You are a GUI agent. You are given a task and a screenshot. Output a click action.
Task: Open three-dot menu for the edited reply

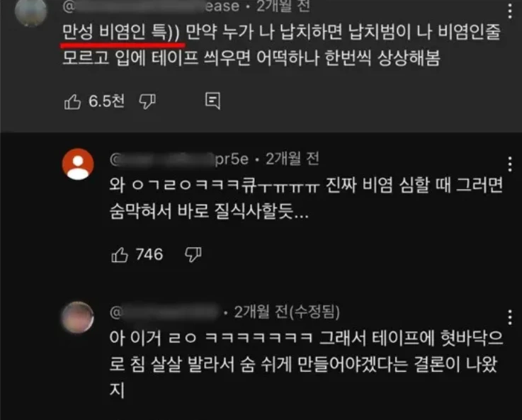[x=510, y=317]
